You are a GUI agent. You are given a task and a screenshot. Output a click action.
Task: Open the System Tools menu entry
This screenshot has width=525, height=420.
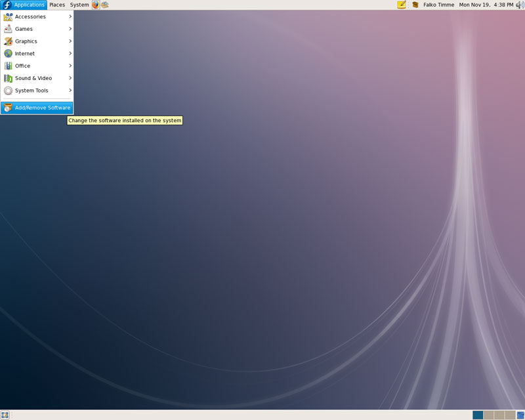point(37,91)
